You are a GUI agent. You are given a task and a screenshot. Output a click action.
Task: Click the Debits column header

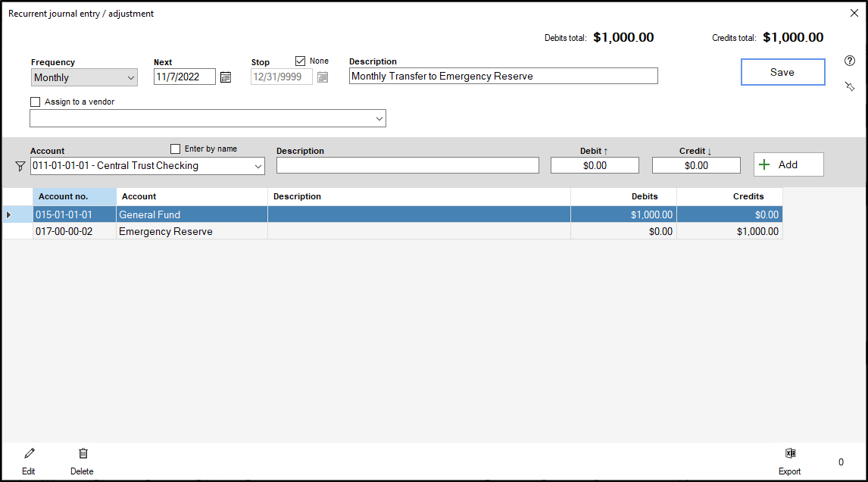[623, 196]
